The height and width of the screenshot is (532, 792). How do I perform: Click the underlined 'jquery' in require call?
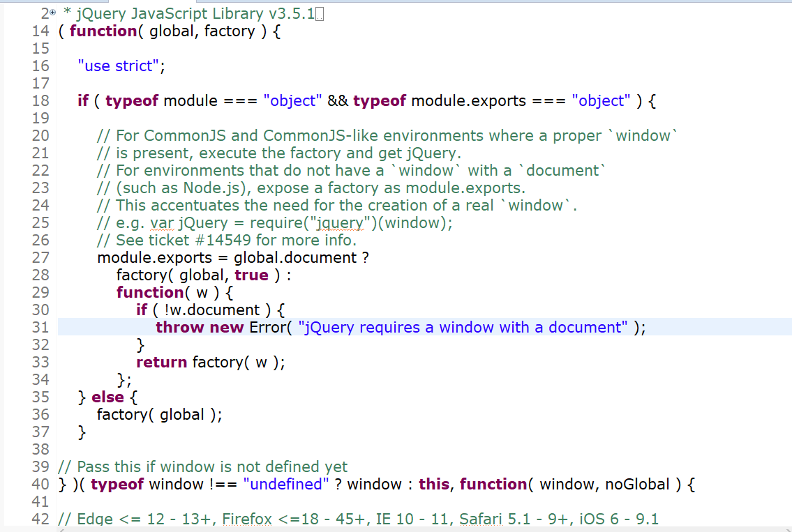click(339, 223)
